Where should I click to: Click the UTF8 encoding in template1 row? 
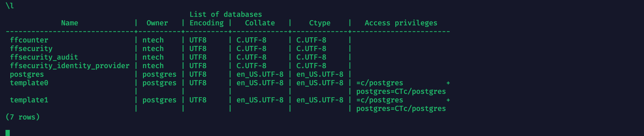[x=198, y=100]
